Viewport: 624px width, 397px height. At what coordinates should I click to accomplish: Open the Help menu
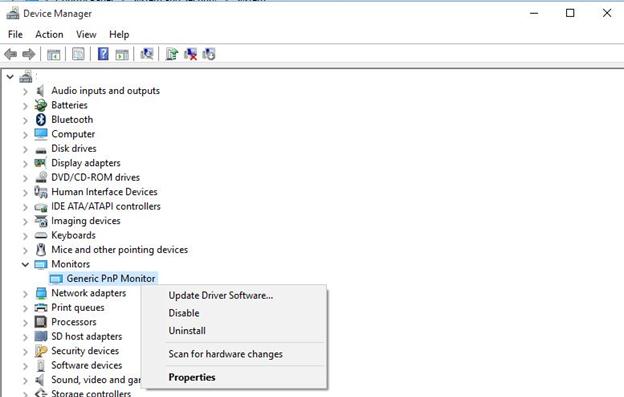tap(119, 35)
